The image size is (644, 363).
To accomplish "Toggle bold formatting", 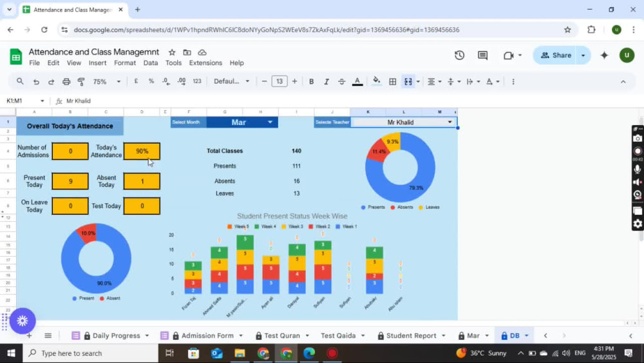I will pyautogui.click(x=311, y=81).
